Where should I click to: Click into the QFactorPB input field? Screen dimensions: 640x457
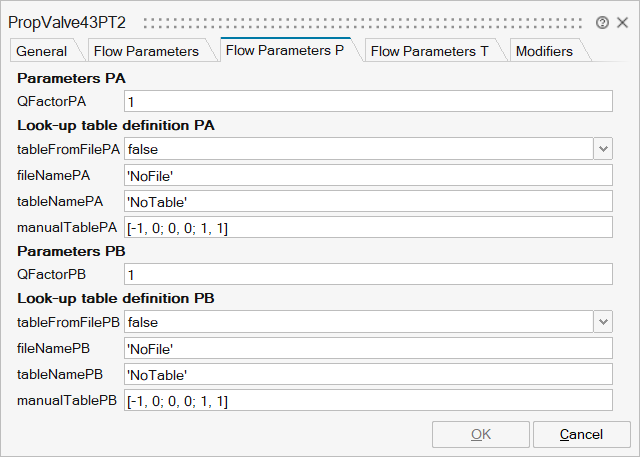click(x=367, y=274)
